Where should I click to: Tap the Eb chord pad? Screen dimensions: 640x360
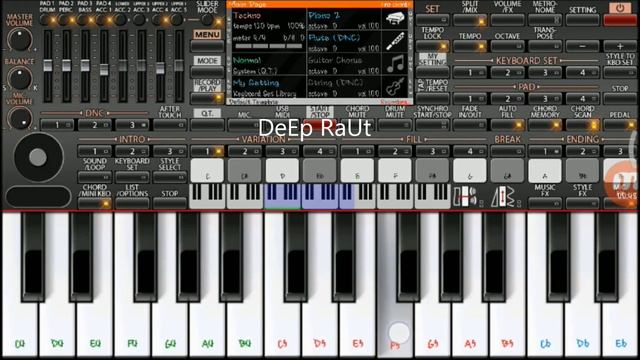[320, 171]
